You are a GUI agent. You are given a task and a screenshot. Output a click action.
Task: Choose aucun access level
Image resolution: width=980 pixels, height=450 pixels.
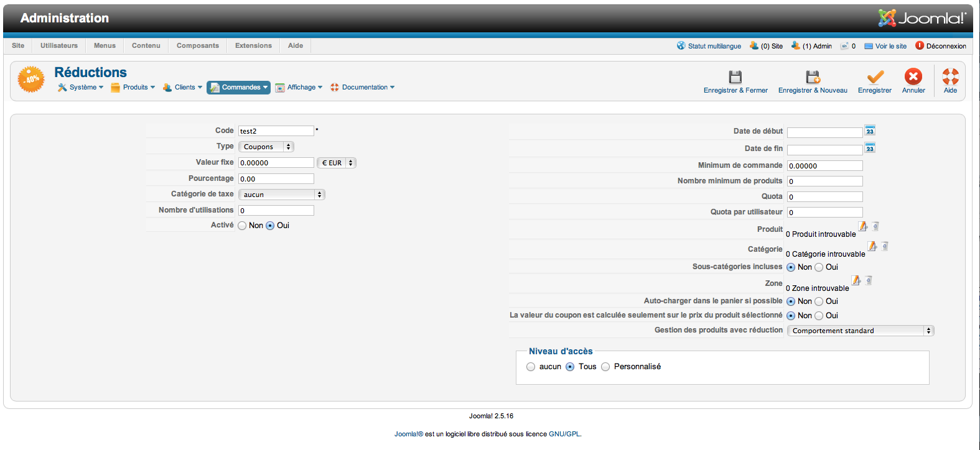tap(531, 367)
